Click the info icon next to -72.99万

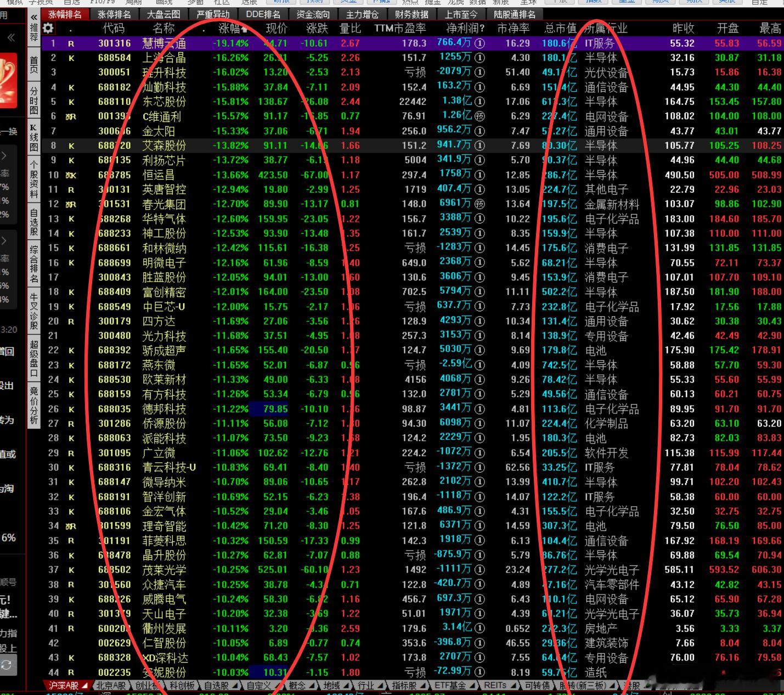[x=480, y=672]
